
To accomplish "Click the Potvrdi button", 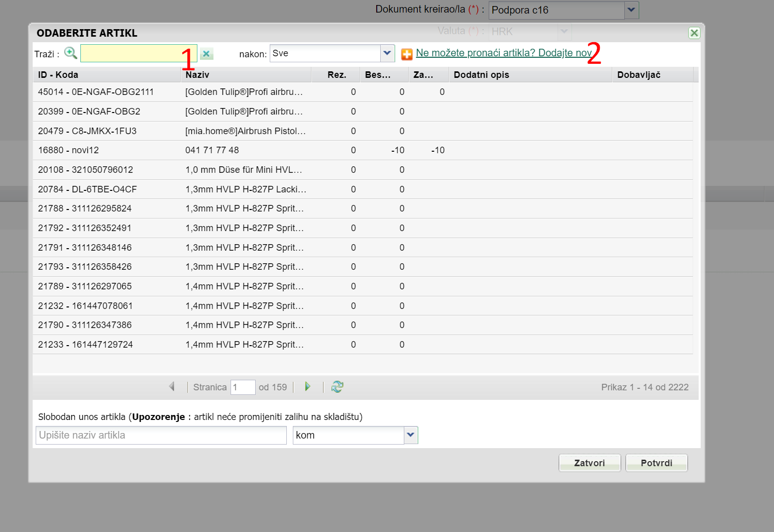I will pyautogui.click(x=656, y=463).
